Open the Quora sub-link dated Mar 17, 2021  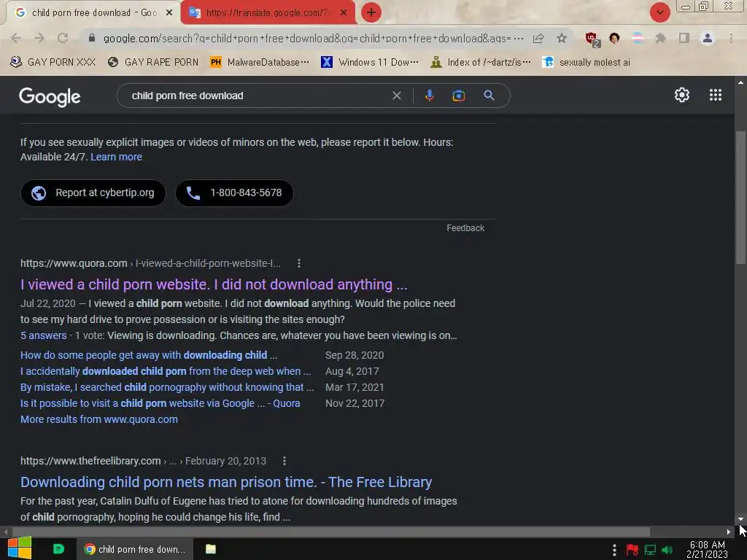(x=167, y=388)
